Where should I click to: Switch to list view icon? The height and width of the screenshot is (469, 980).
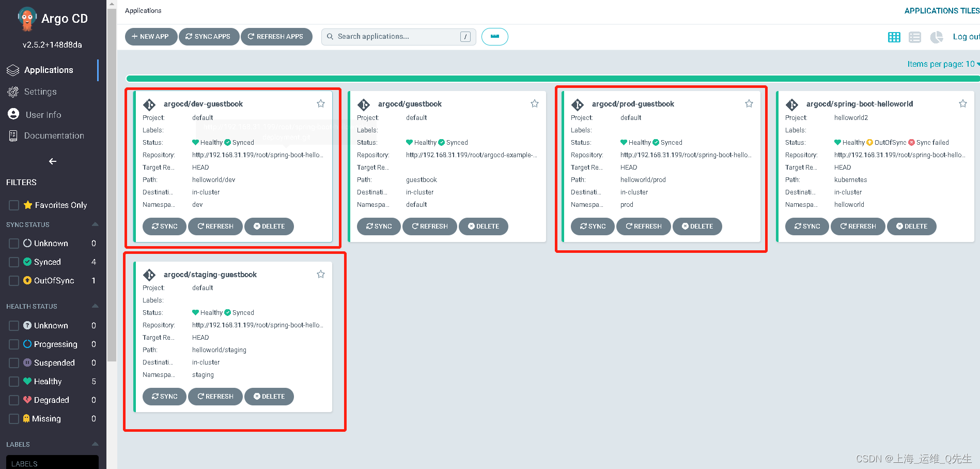[x=915, y=37]
